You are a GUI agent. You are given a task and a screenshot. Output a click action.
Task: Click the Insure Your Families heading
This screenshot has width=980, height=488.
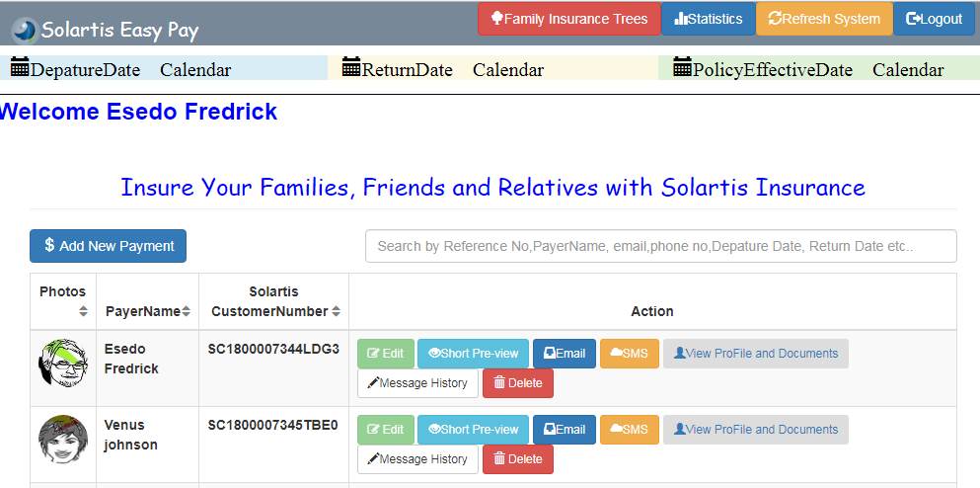(x=493, y=187)
